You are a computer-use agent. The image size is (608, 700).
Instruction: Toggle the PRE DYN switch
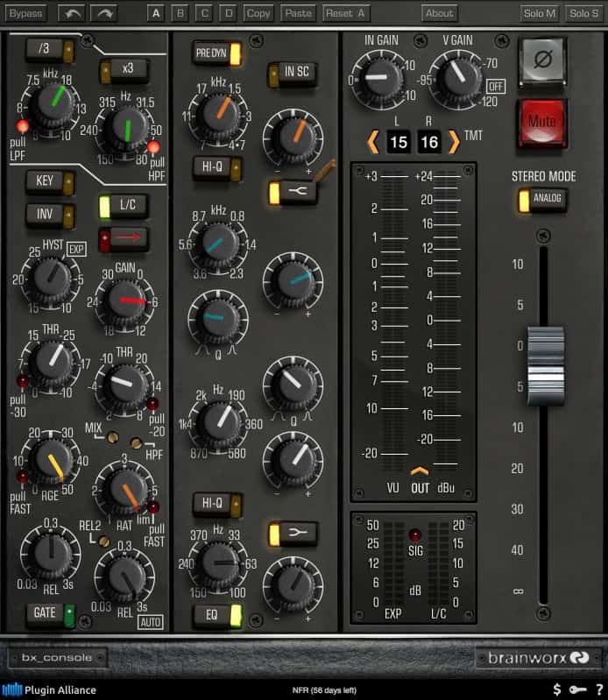pos(217,54)
